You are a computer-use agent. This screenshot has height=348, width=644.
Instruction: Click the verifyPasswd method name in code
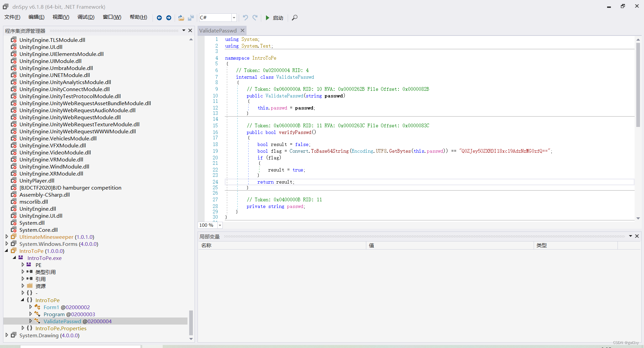(x=295, y=132)
